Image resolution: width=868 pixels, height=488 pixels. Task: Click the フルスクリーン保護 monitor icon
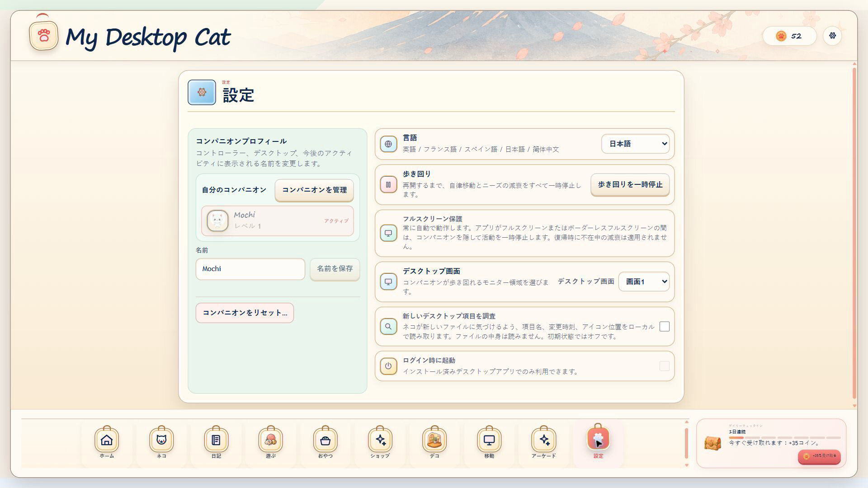pyautogui.click(x=388, y=233)
